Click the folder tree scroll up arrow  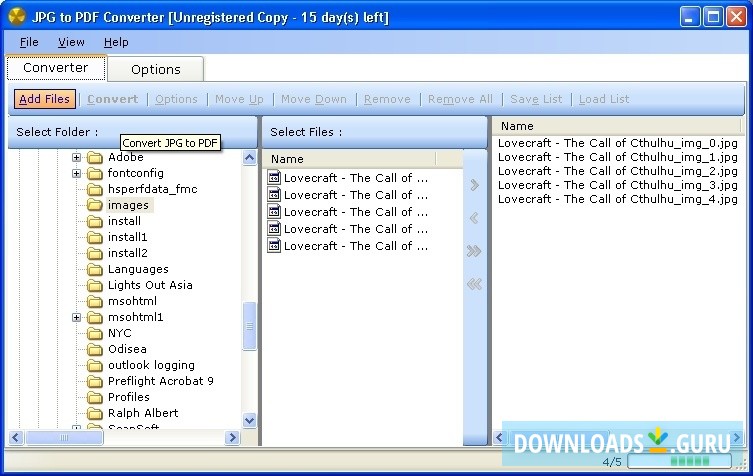pos(250,158)
